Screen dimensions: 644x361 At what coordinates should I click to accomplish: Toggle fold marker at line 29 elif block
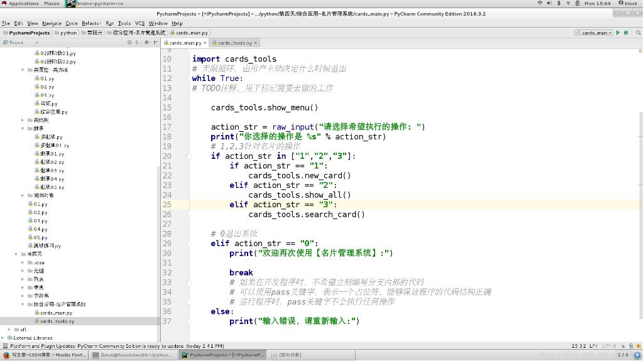tap(189, 244)
